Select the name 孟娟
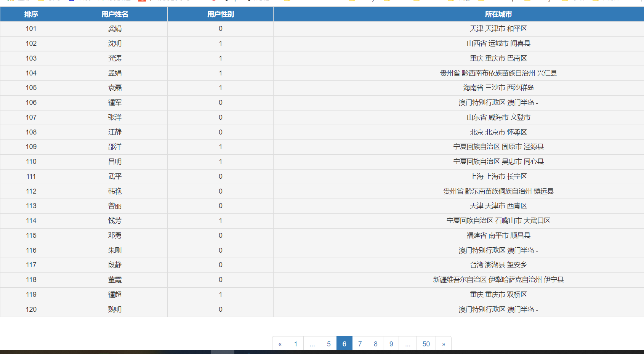 click(115, 73)
